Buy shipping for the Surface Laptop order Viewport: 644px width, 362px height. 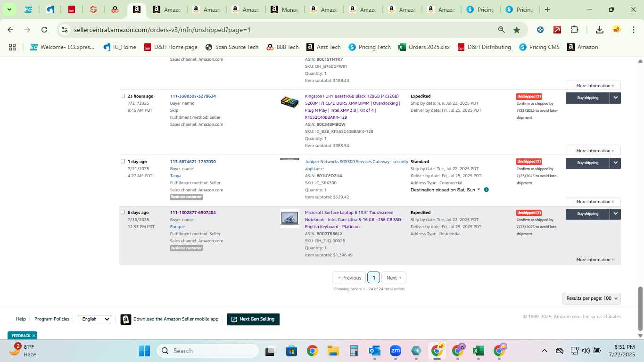click(587, 214)
